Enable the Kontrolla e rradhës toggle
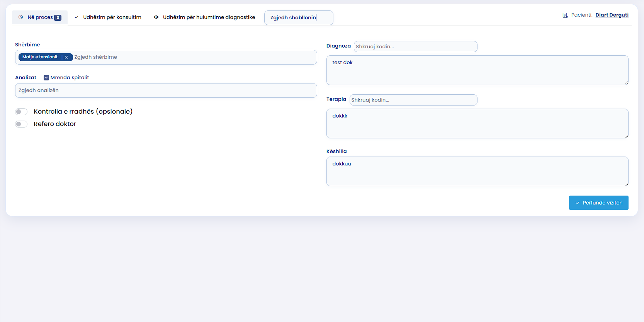 21,112
